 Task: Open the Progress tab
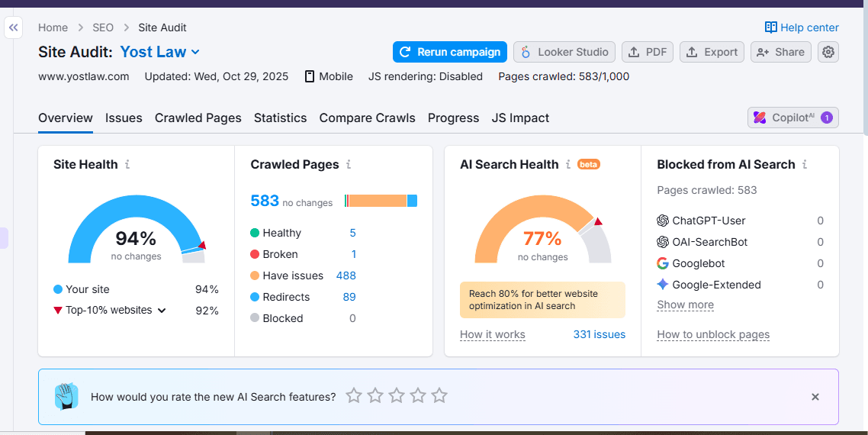point(453,118)
